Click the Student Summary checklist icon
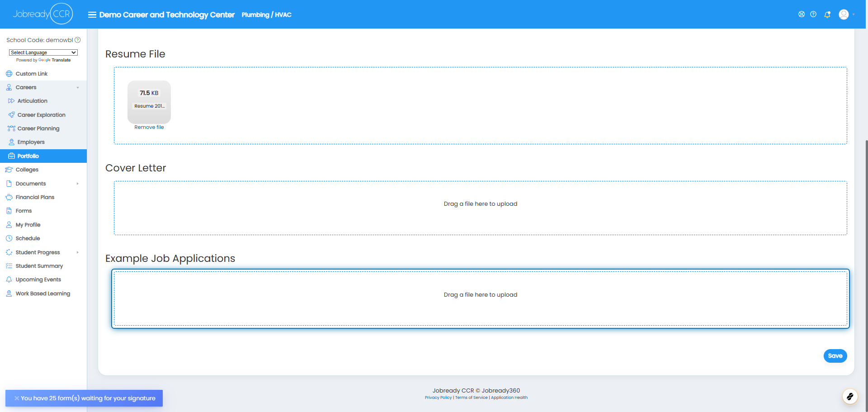Viewport: 868px width, 412px height. click(9, 266)
